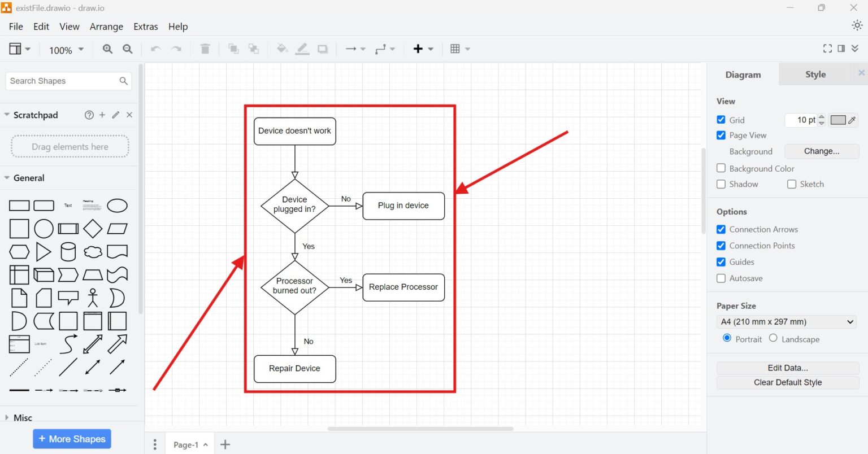Open the Paper Size A4 dropdown

[x=787, y=322]
